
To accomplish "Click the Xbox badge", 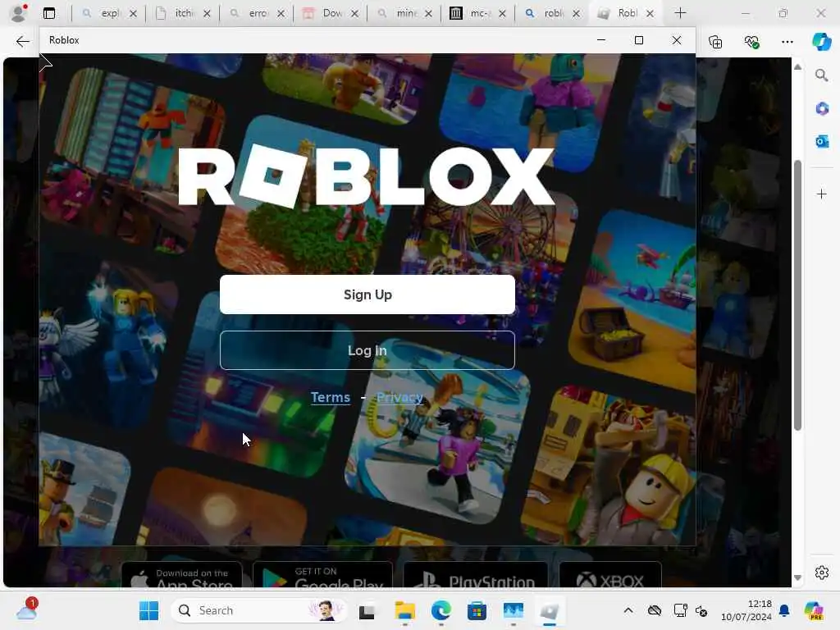I will (610, 576).
